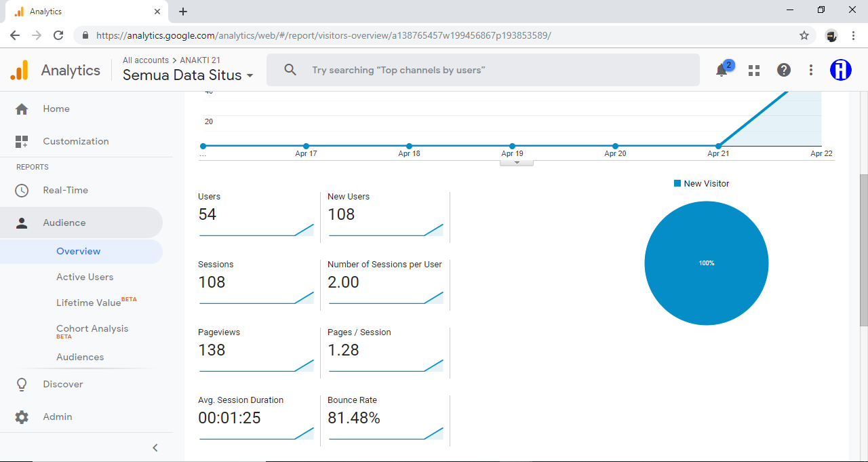Collapse the Audience reports section
868x462 pixels.
pyautogui.click(x=81, y=223)
